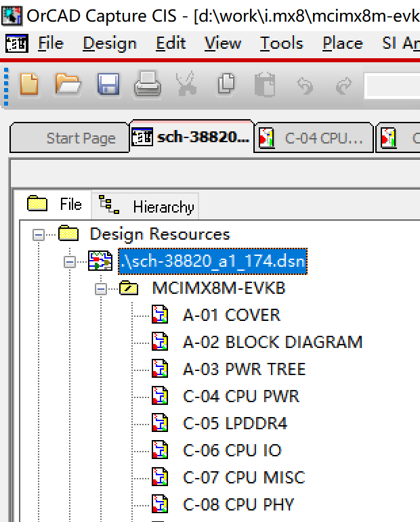Select the Design Resources tree label
This screenshot has height=522, width=420.
tap(160, 234)
